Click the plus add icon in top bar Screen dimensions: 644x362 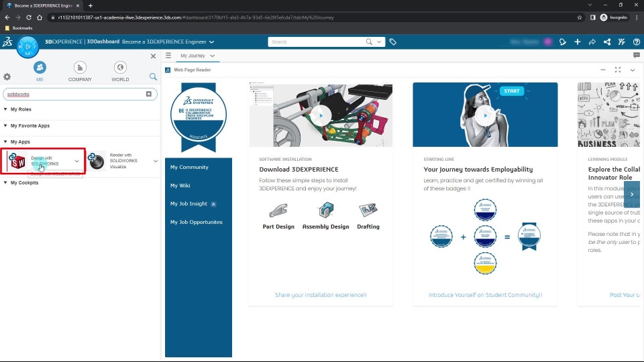(578, 42)
